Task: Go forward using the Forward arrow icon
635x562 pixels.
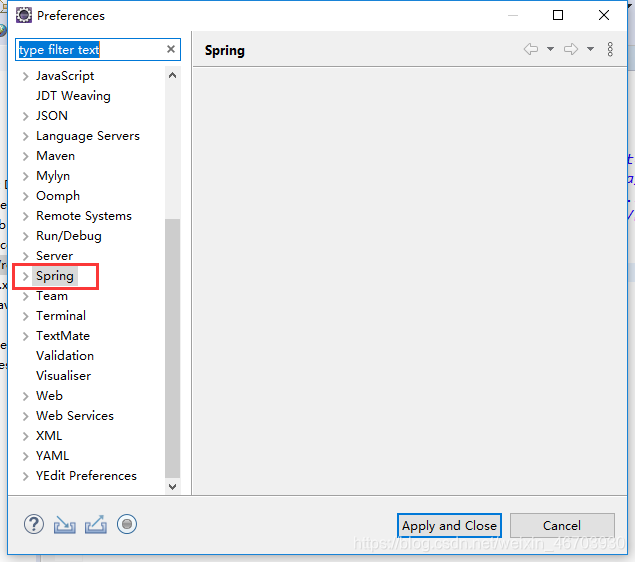Action: 571,49
